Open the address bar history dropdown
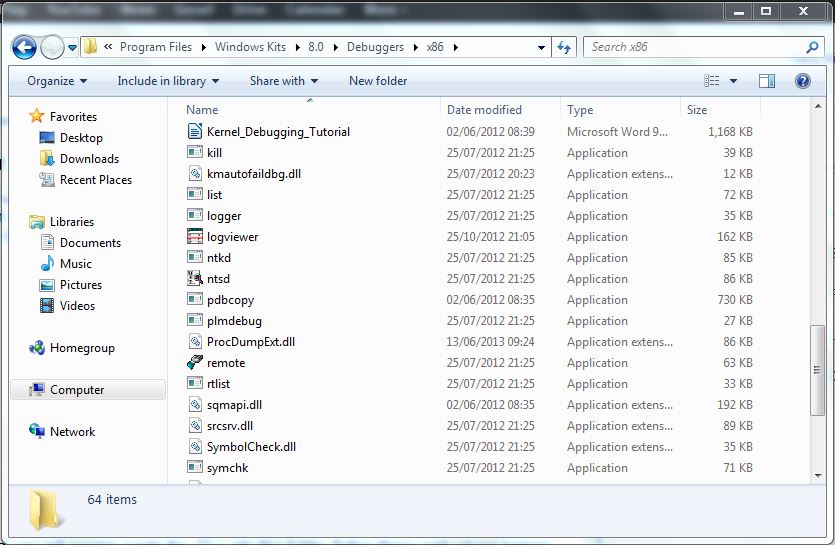Viewport: 835px width, 545px height. point(542,47)
